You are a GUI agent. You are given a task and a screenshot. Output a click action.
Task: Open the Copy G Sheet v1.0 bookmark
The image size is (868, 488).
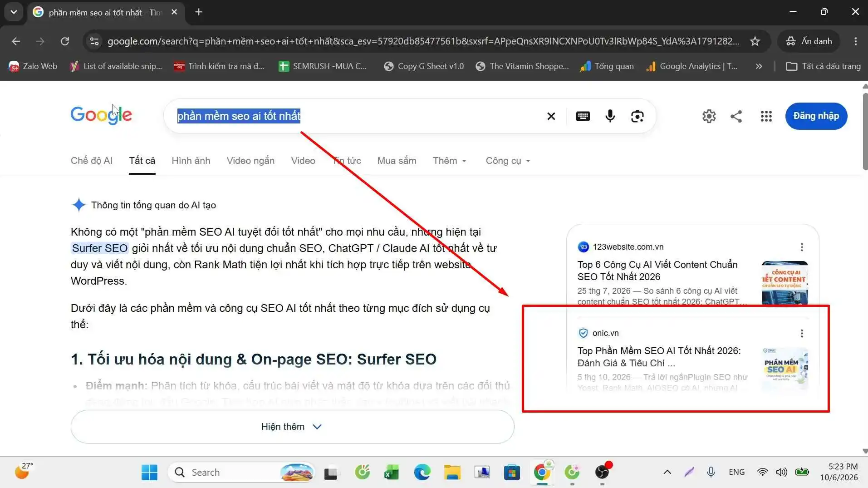pyautogui.click(x=424, y=66)
